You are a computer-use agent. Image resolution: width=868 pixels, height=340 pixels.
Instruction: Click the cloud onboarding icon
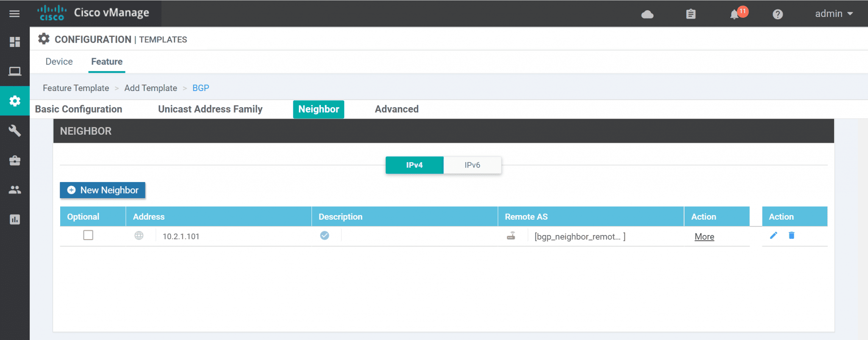(x=647, y=15)
